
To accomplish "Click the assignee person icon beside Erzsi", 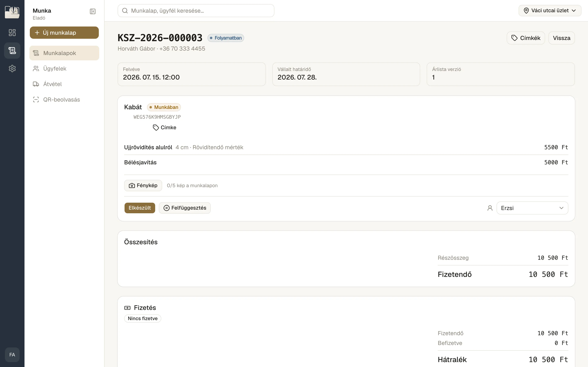I will (490, 208).
